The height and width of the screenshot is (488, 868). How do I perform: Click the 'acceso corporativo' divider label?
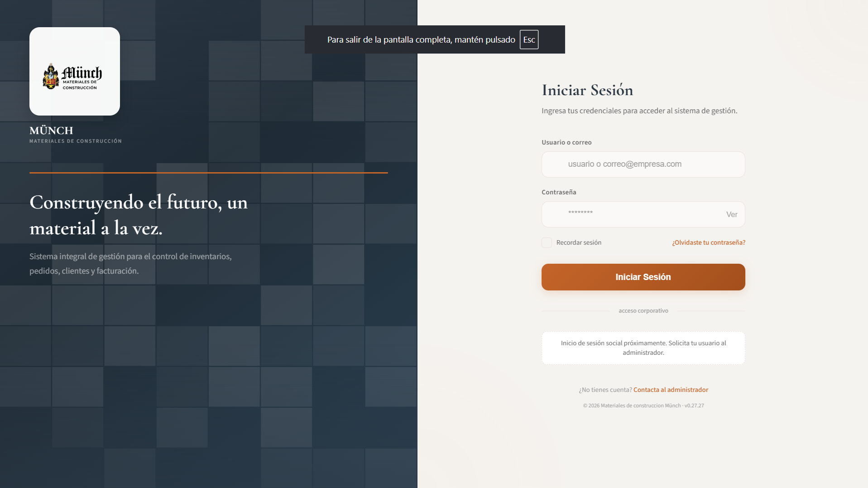(x=643, y=311)
